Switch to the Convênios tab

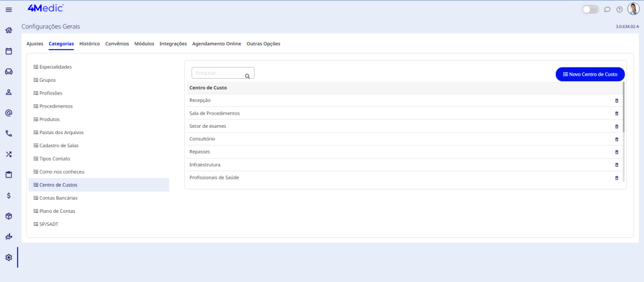coord(117,43)
